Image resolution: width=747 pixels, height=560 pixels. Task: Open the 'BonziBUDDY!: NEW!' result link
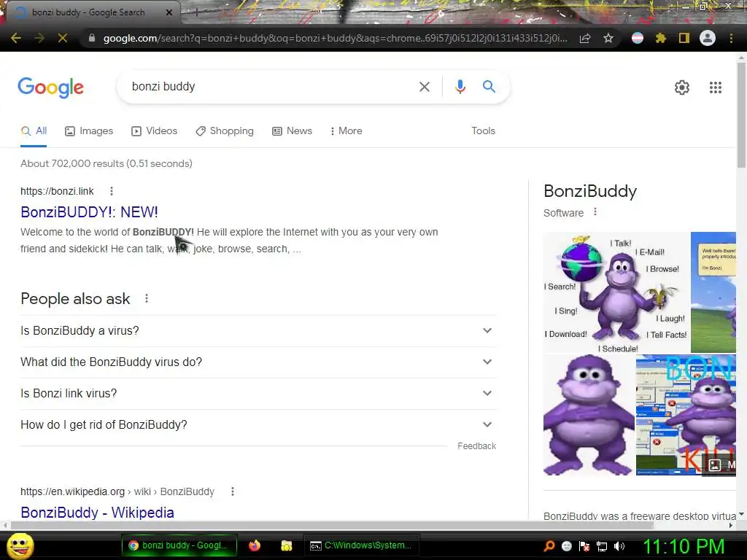coord(89,212)
